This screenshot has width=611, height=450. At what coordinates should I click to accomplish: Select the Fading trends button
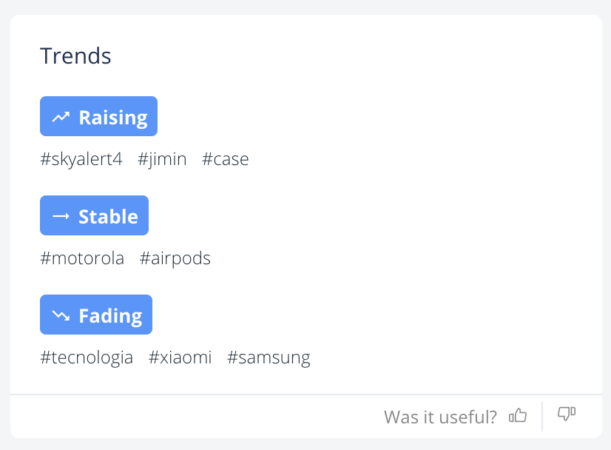[96, 315]
